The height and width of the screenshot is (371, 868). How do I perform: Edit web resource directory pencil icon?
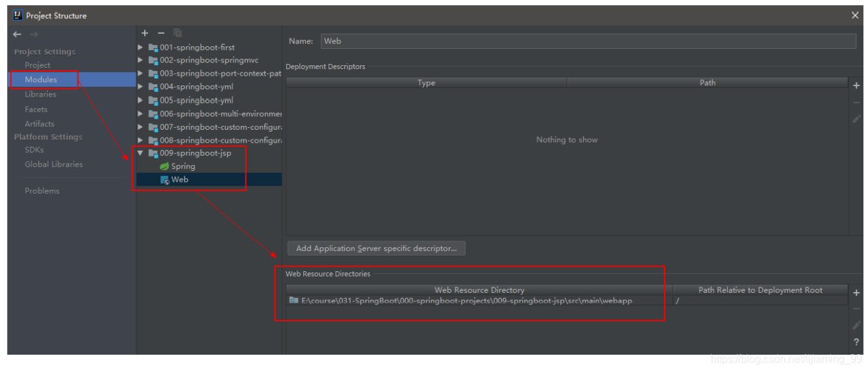coord(856,325)
